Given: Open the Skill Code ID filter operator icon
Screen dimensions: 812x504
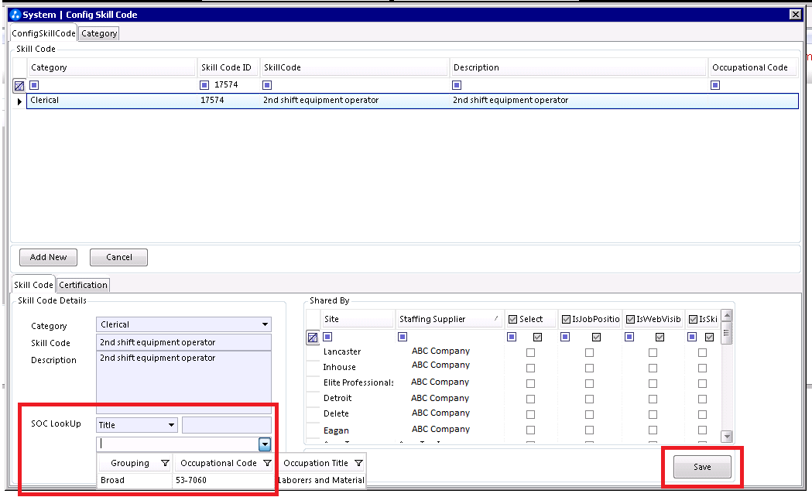Looking at the screenshot, I should point(204,85).
